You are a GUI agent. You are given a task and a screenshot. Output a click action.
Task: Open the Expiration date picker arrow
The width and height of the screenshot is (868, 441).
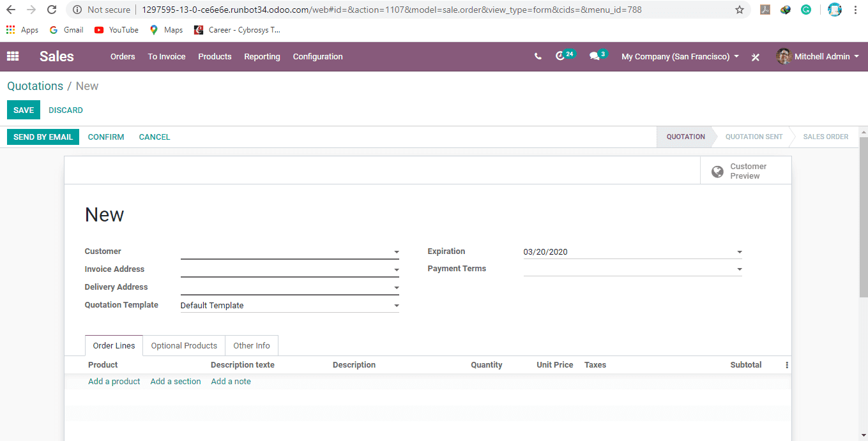(x=740, y=252)
